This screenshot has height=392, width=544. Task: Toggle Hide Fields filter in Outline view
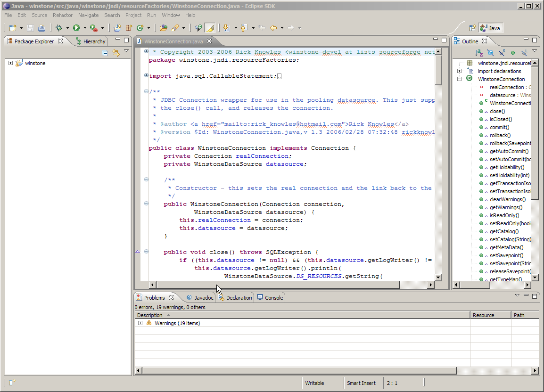point(490,52)
